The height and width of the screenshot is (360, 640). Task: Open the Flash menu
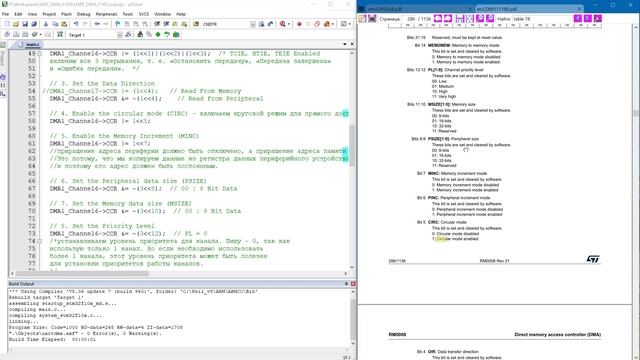point(66,14)
